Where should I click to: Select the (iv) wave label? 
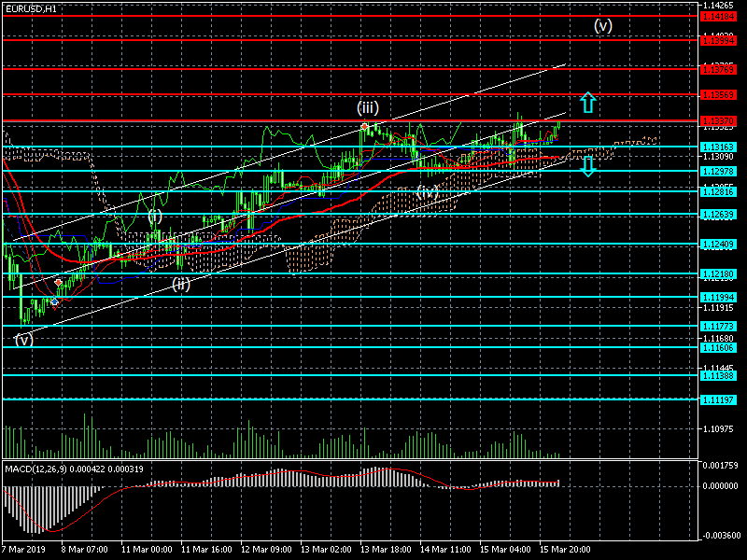[x=428, y=191]
